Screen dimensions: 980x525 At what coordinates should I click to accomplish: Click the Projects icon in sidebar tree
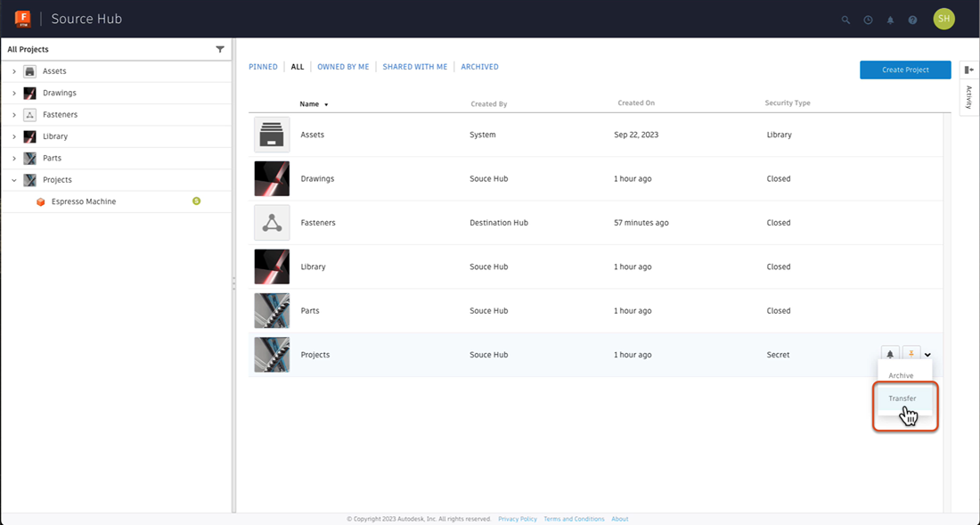[x=29, y=180]
